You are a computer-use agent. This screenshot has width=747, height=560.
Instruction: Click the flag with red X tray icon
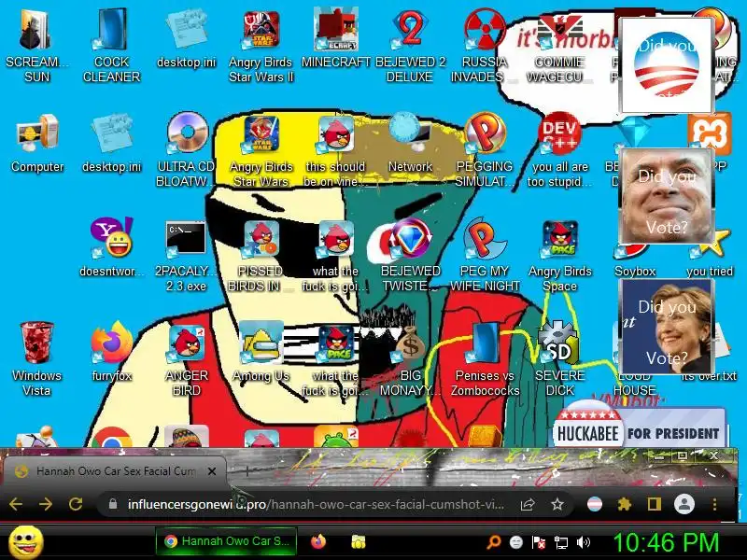click(539, 542)
